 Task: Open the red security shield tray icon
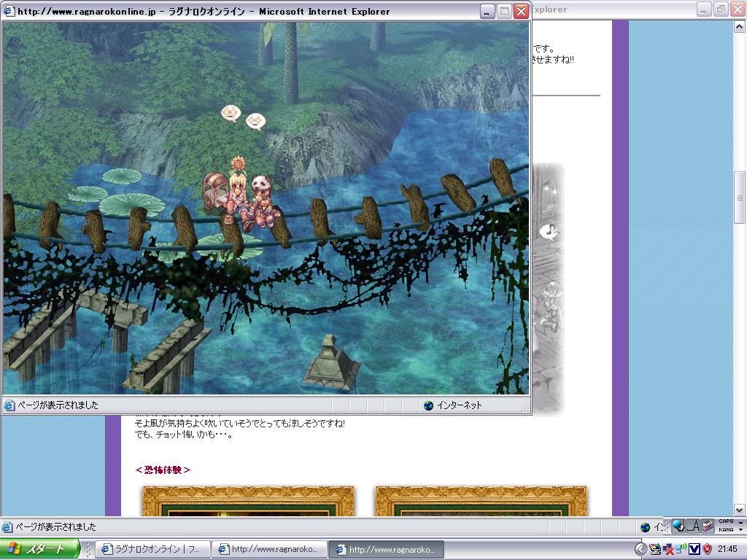708,550
